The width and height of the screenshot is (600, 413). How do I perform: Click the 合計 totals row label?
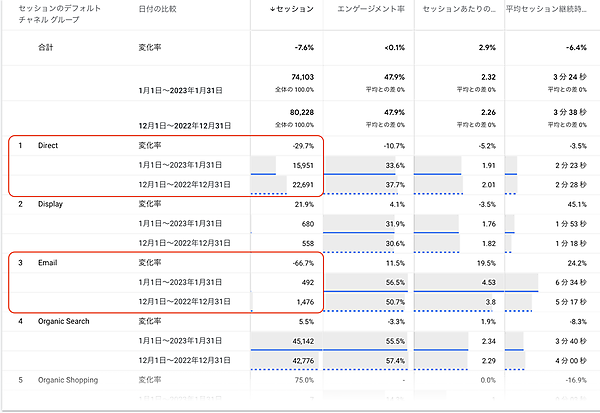(46, 48)
